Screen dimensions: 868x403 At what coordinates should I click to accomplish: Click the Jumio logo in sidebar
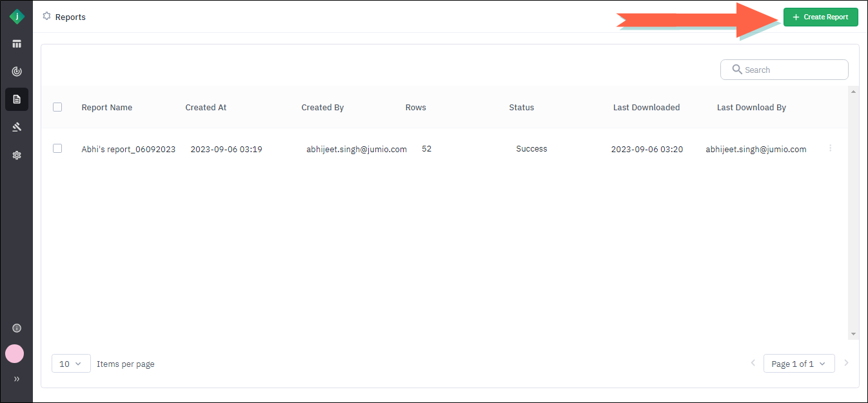tap(17, 17)
